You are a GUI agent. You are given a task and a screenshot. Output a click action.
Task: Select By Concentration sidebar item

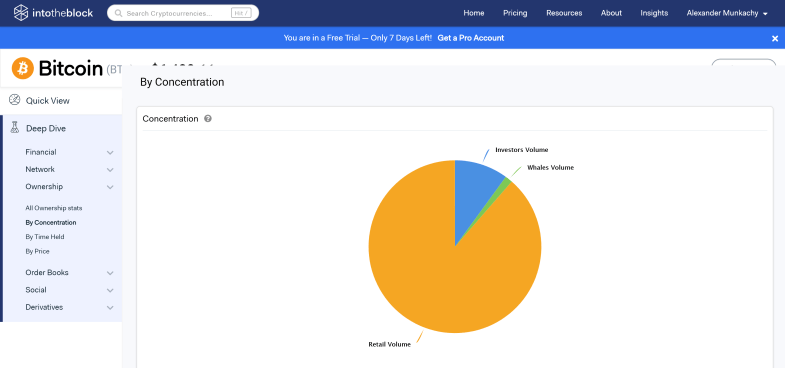coord(51,222)
